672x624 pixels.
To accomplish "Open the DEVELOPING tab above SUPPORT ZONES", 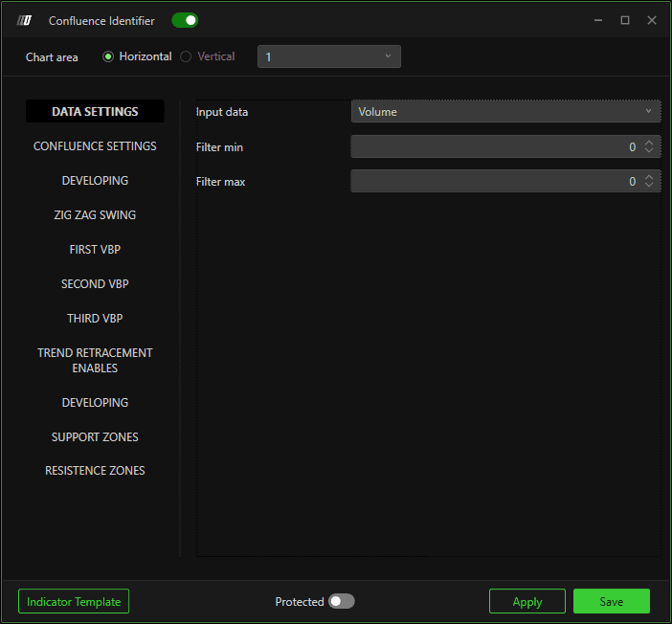I will pos(95,402).
